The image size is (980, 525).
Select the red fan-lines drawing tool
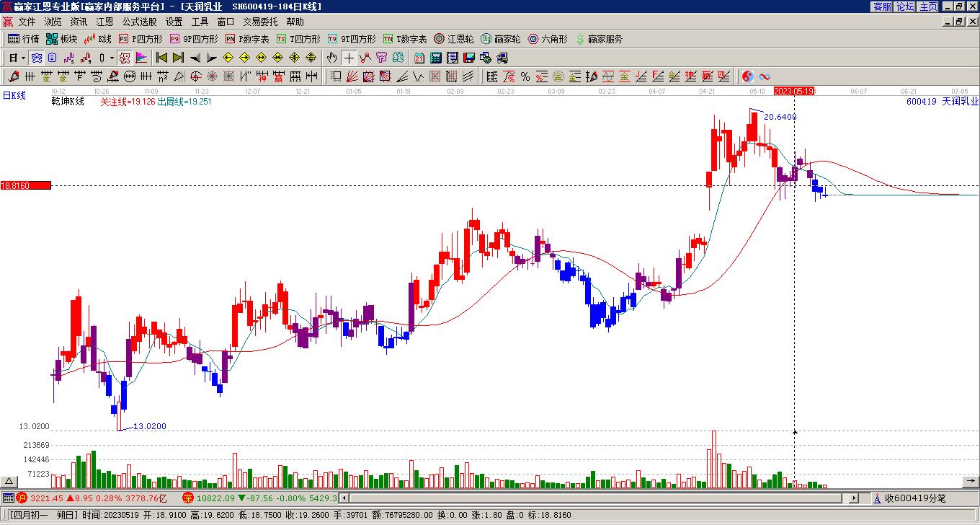click(352, 76)
